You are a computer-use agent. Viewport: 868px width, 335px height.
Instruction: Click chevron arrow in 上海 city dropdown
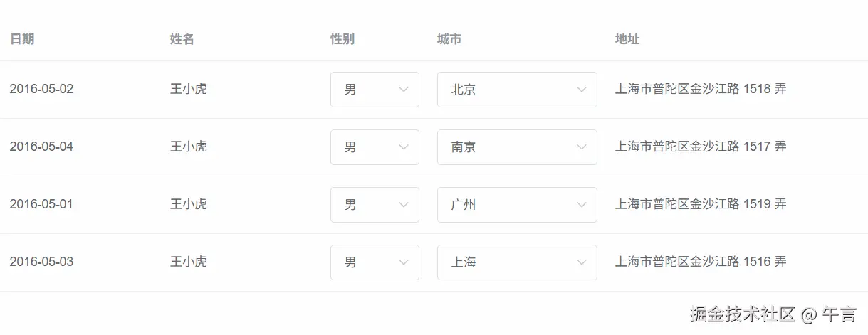pyautogui.click(x=582, y=262)
